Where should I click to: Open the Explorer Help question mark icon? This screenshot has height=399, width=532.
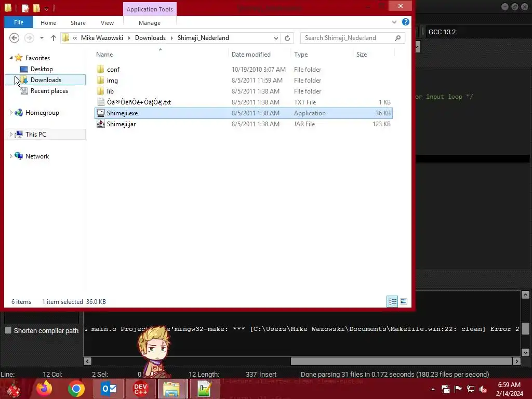click(405, 22)
